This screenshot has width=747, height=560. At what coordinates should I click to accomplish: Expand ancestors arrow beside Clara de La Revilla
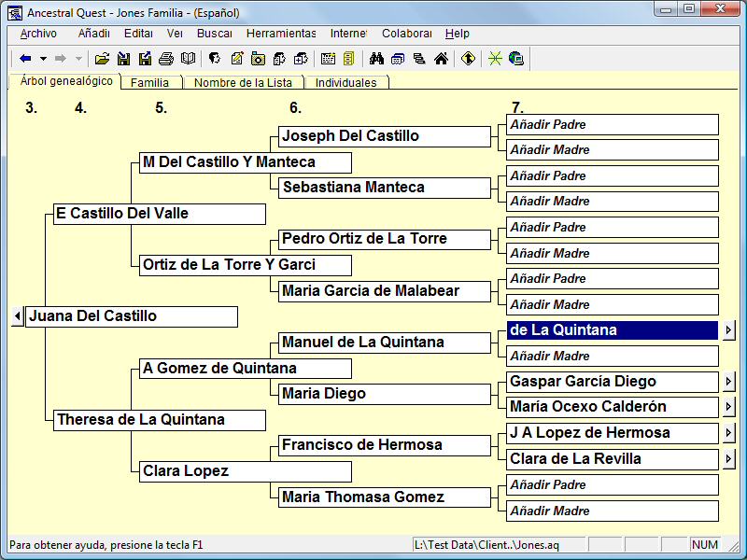click(729, 459)
